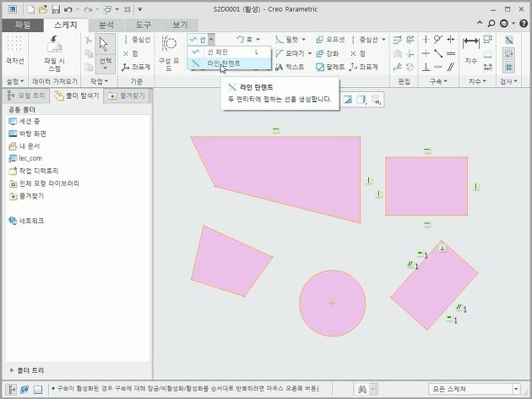
Task: Choose 라인 탄젠트 from the menu
Action: (x=230, y=63)
